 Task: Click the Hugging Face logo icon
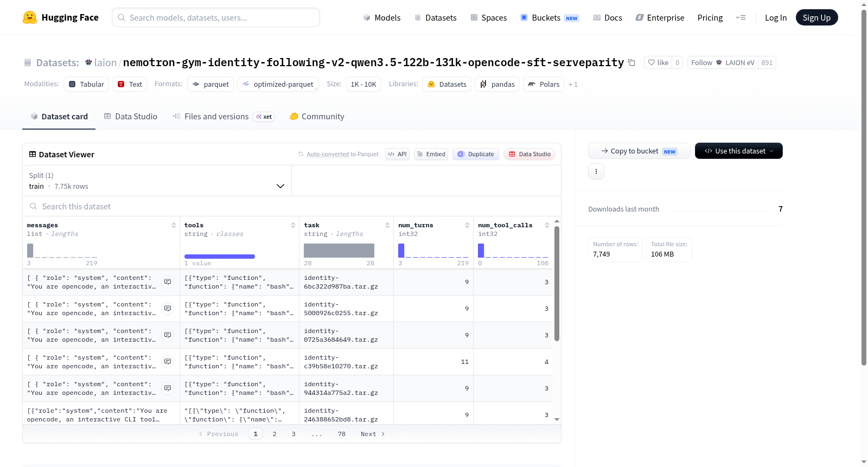pyautogui.click(x=30, y=17)
